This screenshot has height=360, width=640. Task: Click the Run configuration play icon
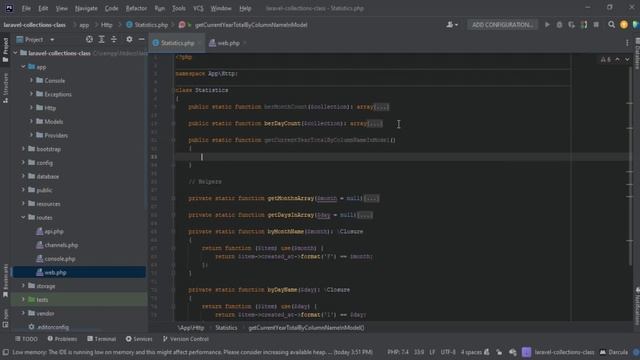click(547, 25)
